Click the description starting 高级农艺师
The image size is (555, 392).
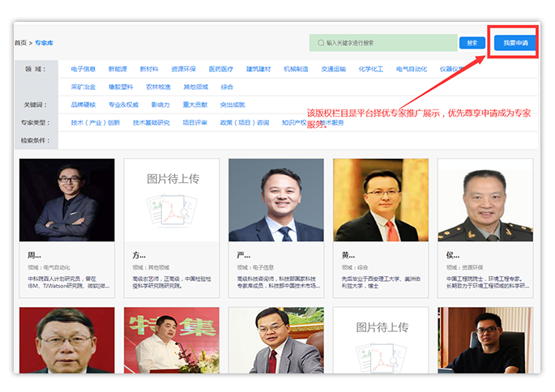pos(172,283)
